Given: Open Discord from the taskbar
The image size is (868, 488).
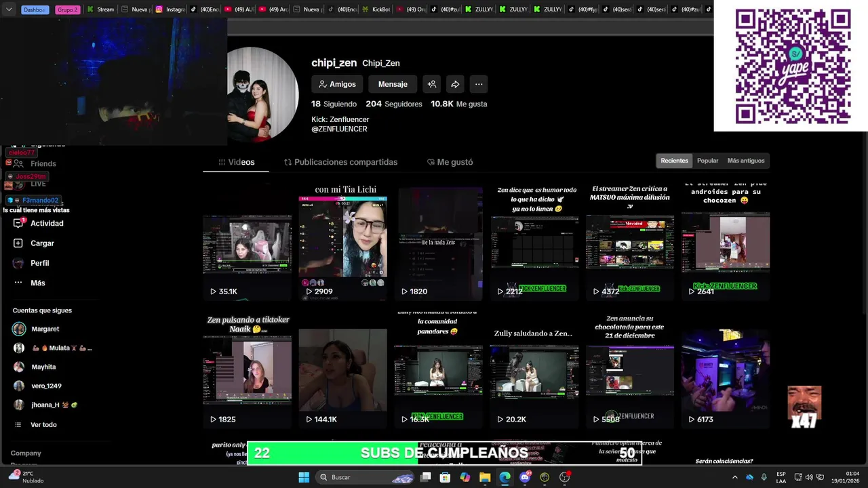Looking at the screenshot, I should (x=525, y=477).
